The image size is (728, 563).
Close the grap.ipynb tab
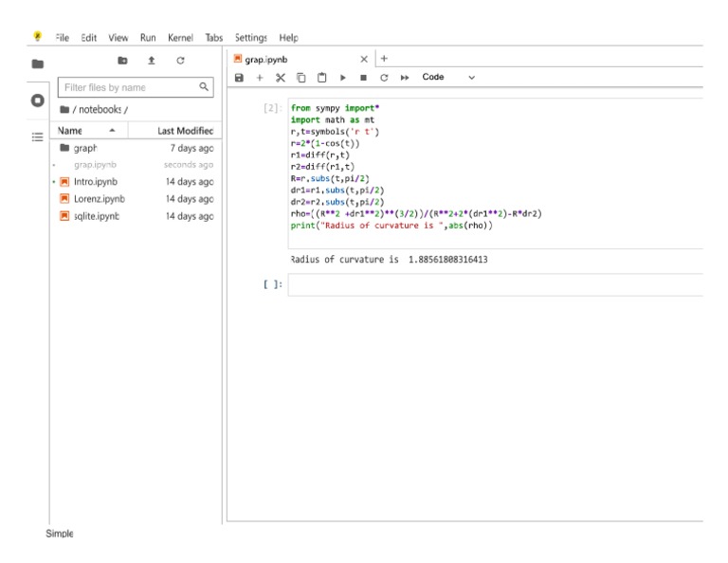[363, 59]
